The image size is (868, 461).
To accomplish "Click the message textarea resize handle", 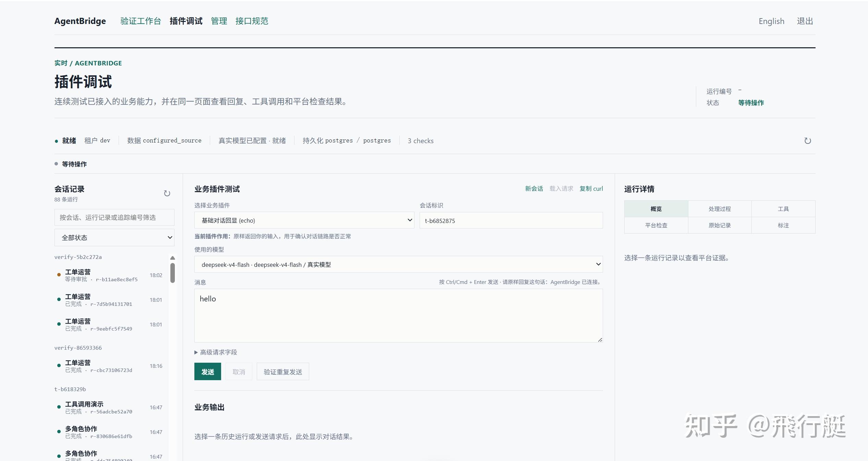I will (x=600, y=340).
